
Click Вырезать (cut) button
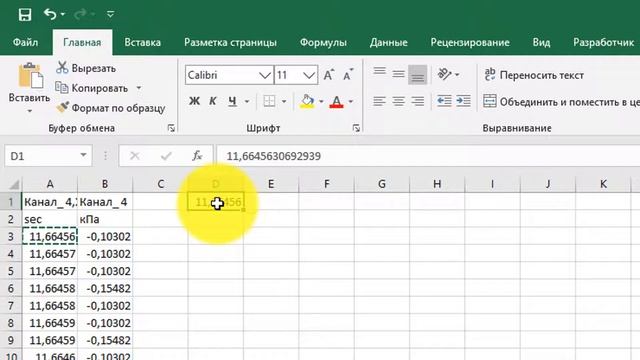(86, 68)
